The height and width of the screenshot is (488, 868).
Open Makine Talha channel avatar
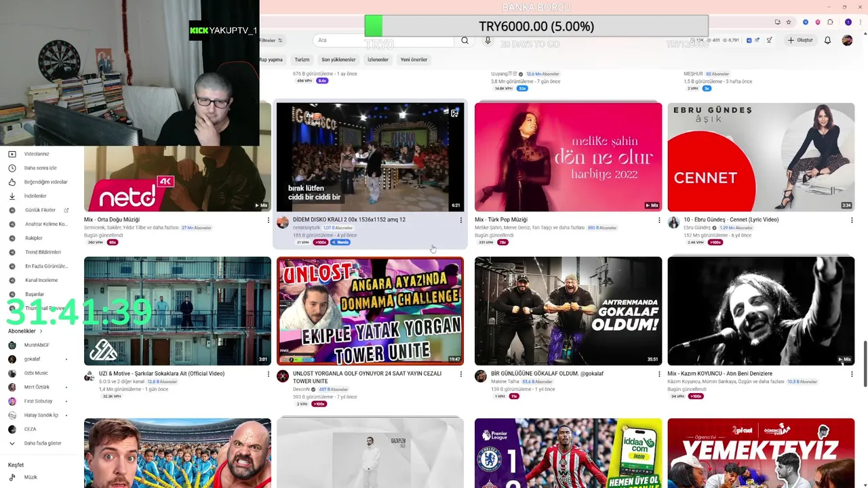[481, 376]
